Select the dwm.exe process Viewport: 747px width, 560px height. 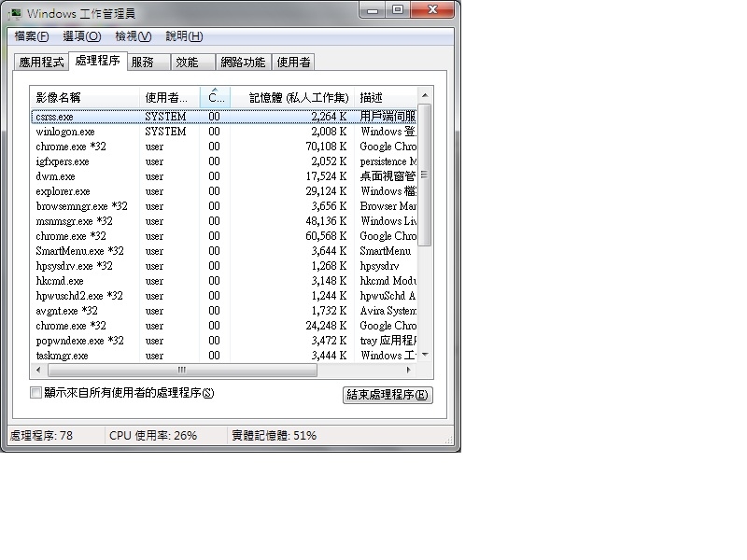[x=223, y=176]
